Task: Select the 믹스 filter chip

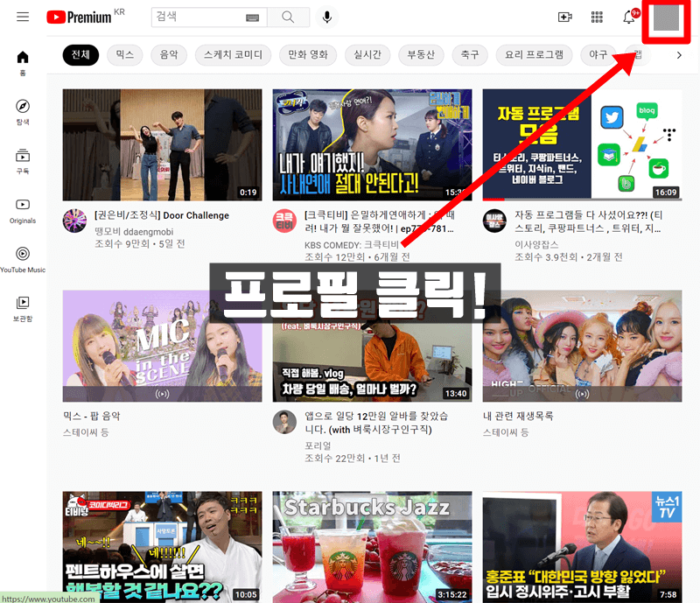Action: pos(125,55)
